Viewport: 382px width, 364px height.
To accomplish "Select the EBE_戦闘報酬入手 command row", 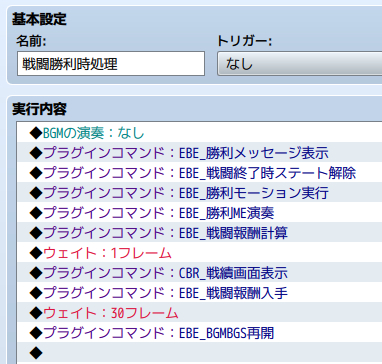I will point(199,293).
